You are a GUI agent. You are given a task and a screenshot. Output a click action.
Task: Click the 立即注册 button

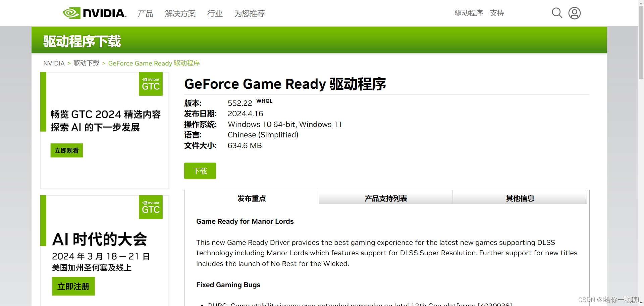point(73,286)
